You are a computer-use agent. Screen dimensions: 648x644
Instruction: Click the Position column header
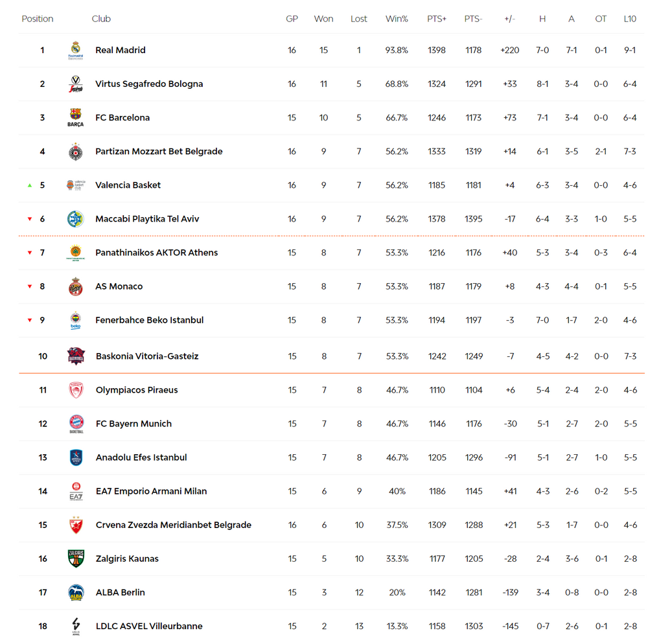(x=38, y=19)
